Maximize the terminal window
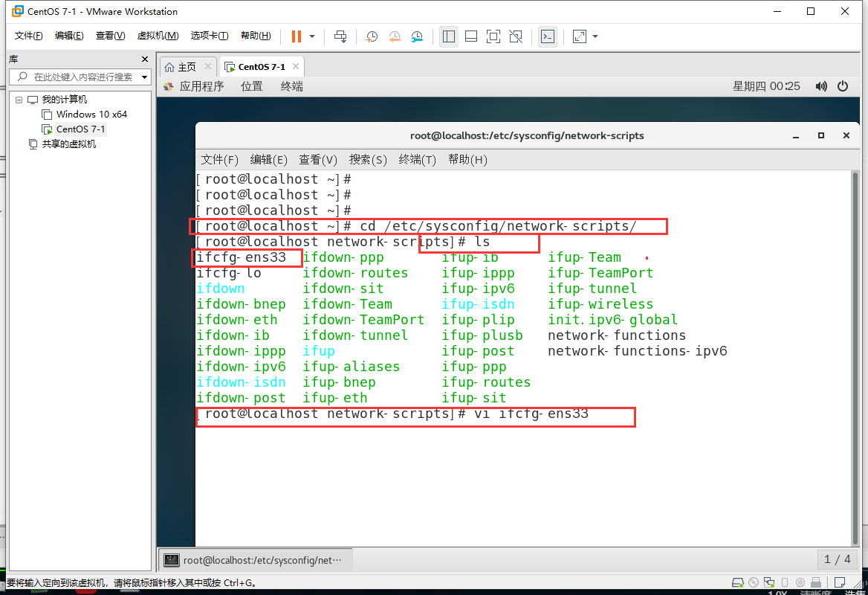 pyautogui.click(x=821, y=135)
